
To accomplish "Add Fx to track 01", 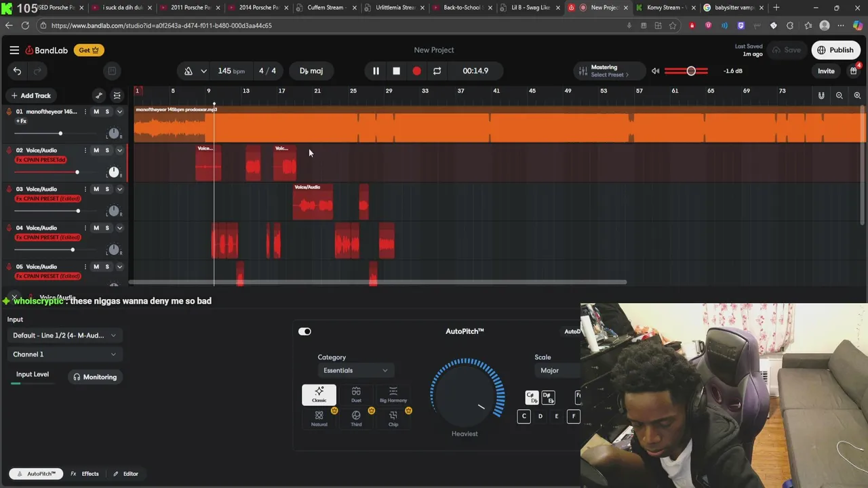I will point(22,121).
